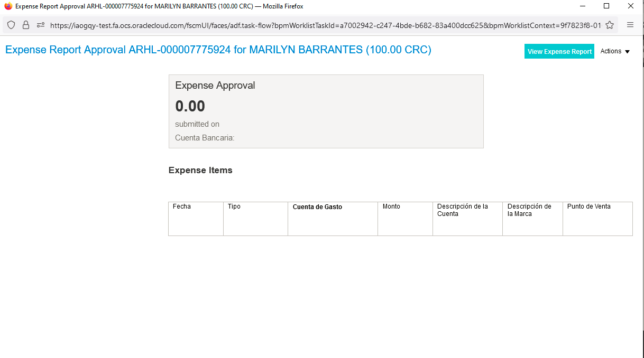
Task: Click the Monto column header
Action: (x=391, y=206)
